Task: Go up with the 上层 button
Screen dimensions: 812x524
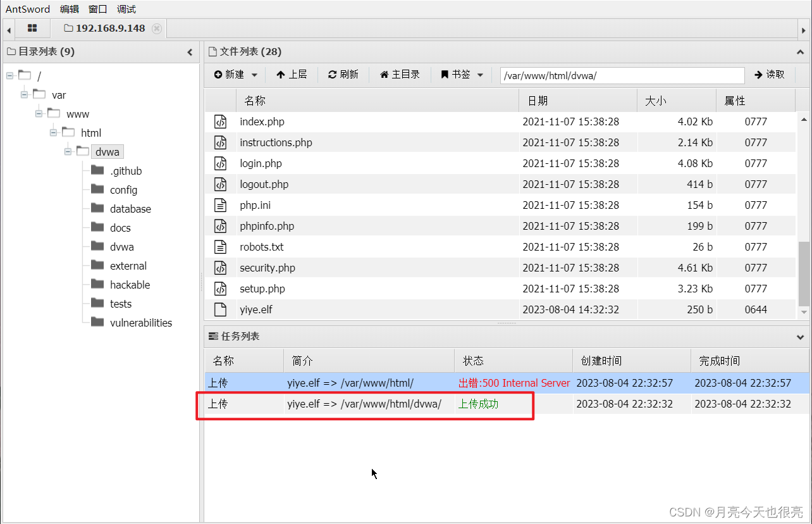Action: point(292,75)
